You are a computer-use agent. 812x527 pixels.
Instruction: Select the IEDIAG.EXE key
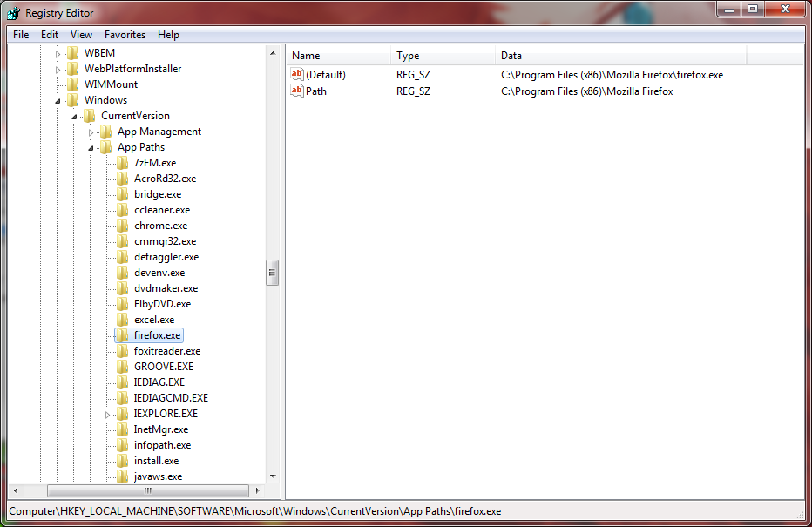(x=159, y=382)
